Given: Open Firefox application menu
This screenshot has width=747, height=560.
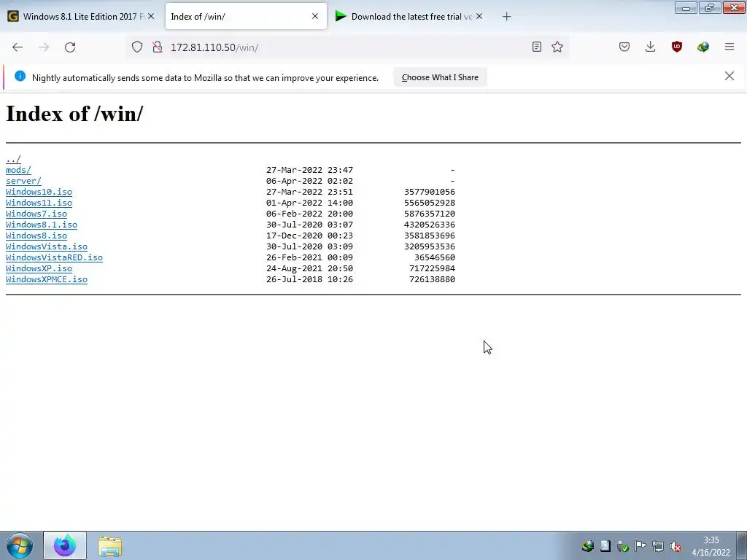Looking at the screenshot, I should pos(729,47).
